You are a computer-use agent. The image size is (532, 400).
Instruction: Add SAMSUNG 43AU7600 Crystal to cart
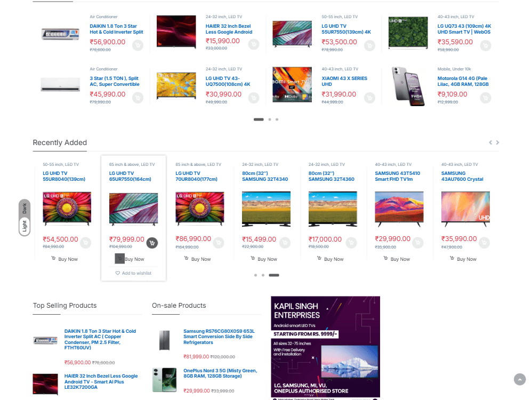tap(484, 243)
